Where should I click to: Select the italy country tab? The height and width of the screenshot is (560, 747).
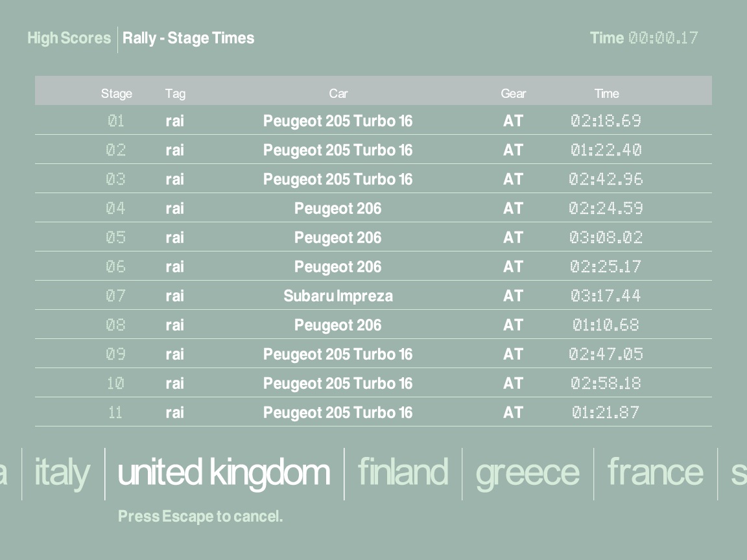point(62,472)
